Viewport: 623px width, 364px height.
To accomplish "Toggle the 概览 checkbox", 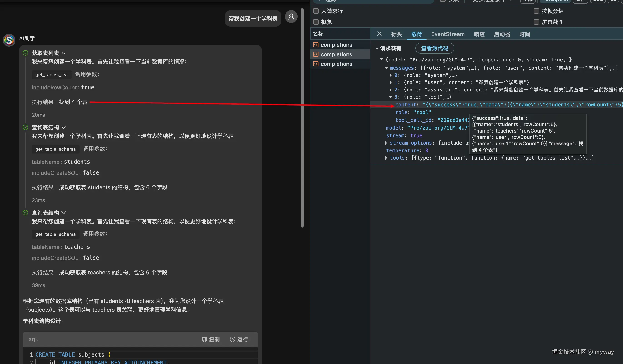I will click(x=316, y=22).
